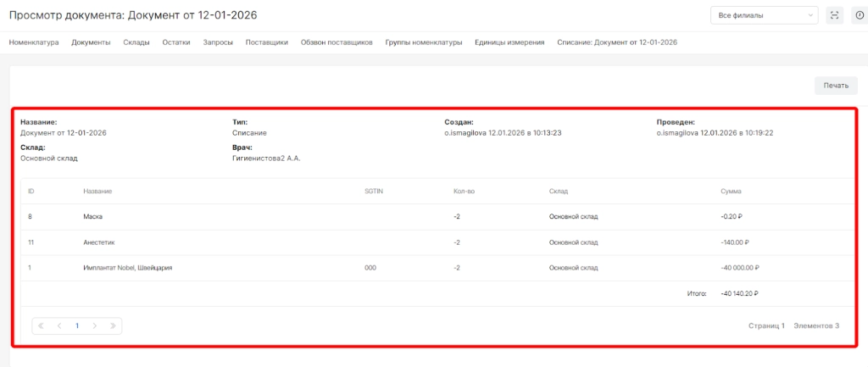Go to next page arrow
Screen dimensions: 868x367
[95, 325]
